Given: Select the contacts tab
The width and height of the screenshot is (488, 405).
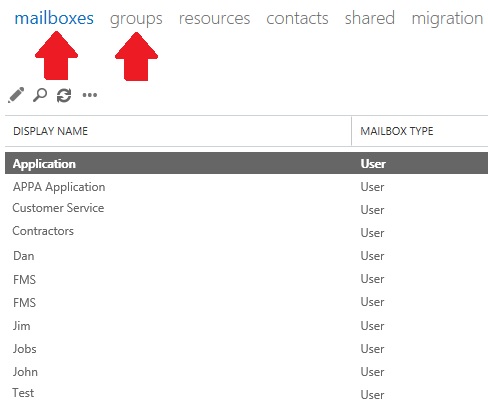Looking at the screenshot, I should tap(297, 19).
